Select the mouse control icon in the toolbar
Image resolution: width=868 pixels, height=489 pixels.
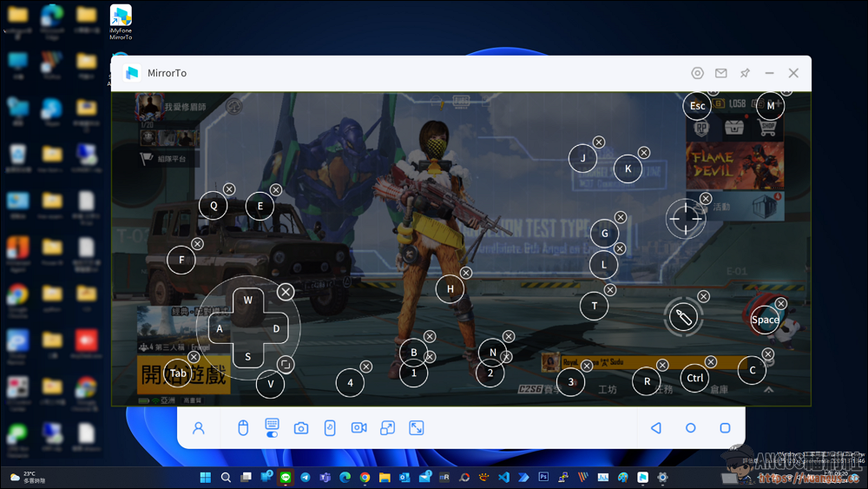coord(243,428)
